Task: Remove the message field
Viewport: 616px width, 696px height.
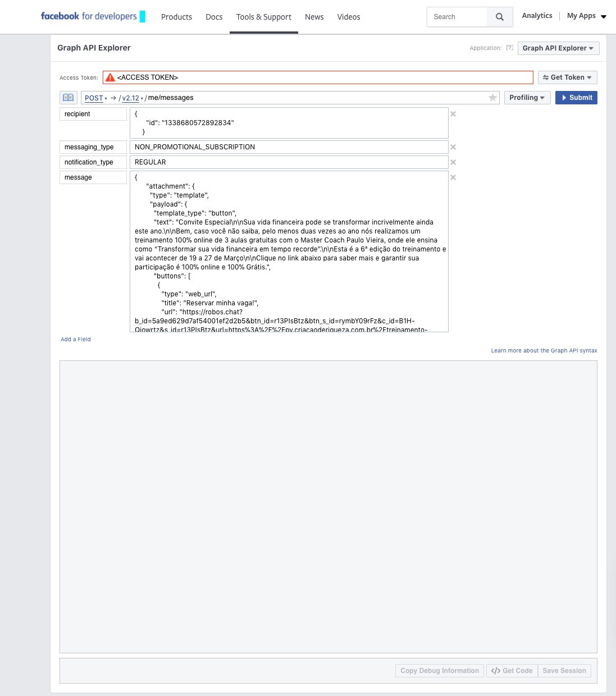Action: [x=453, y=177]
